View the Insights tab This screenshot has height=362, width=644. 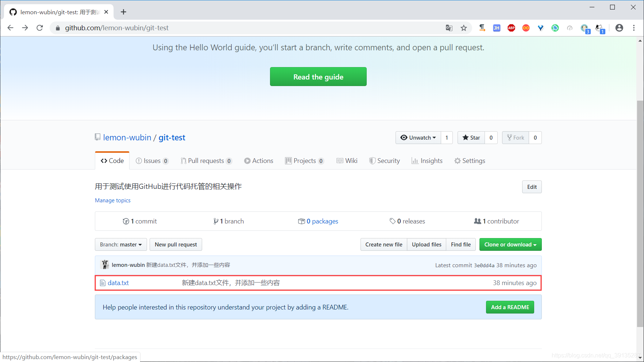pos(427,161)
